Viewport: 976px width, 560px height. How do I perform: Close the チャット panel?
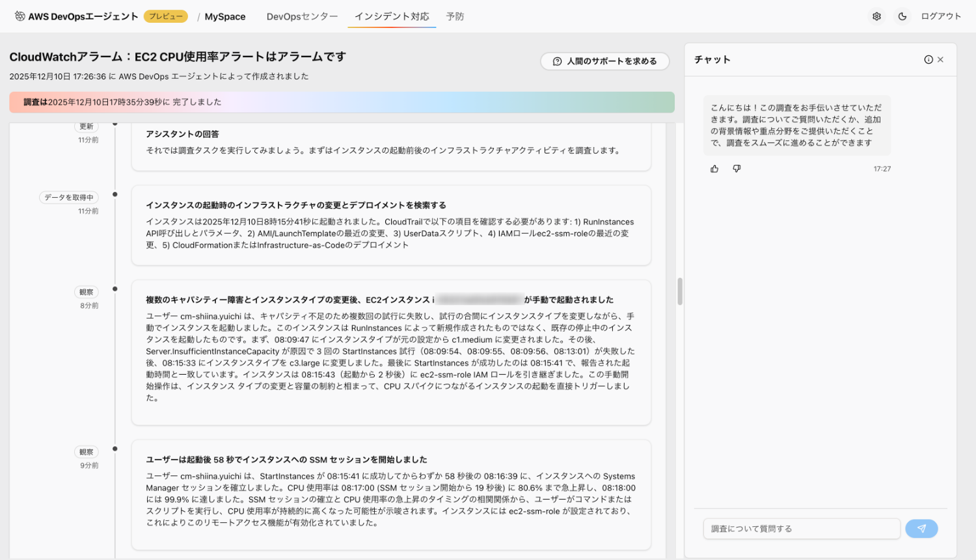pos(941,60)
